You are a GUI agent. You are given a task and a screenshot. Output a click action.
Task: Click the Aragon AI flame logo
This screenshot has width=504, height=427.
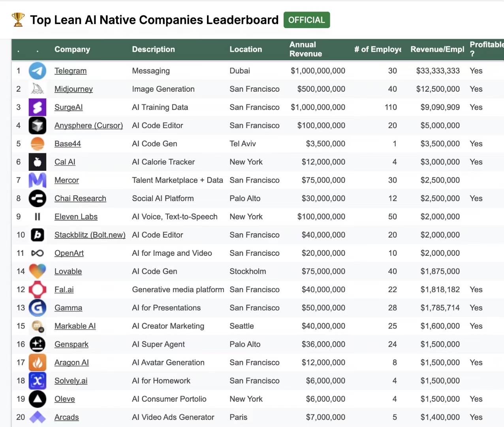click(x=38, y=363)
